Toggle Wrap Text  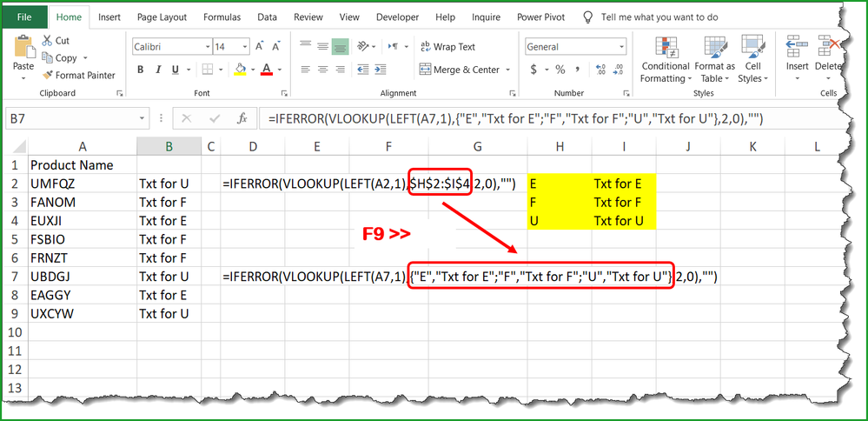click(x=447, y=47)
